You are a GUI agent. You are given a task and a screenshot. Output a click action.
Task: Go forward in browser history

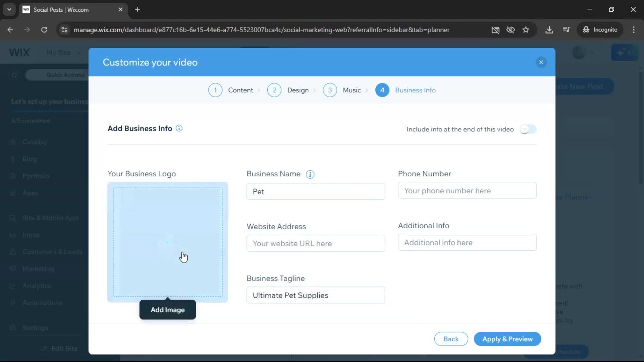[x=27, y=30]
